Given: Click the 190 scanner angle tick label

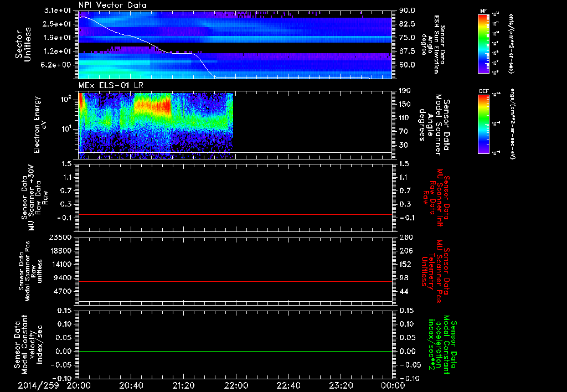Looking at the screenshot, I should click(x=405, y=91).
